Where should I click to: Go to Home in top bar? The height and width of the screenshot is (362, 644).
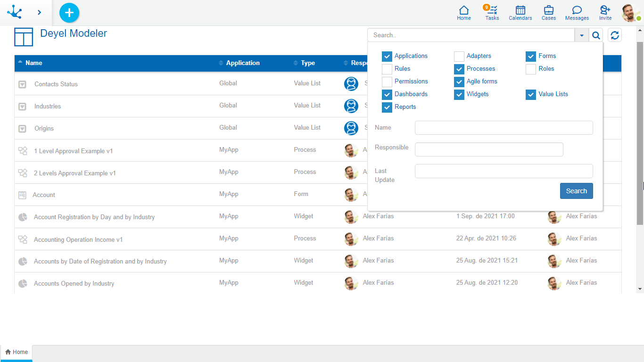[464, 13]
